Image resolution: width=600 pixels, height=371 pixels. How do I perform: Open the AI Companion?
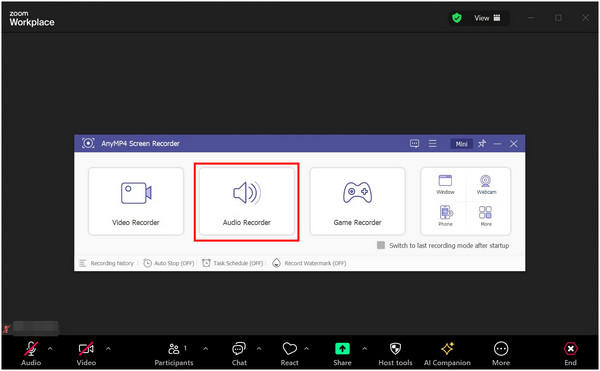pos(447,354)
